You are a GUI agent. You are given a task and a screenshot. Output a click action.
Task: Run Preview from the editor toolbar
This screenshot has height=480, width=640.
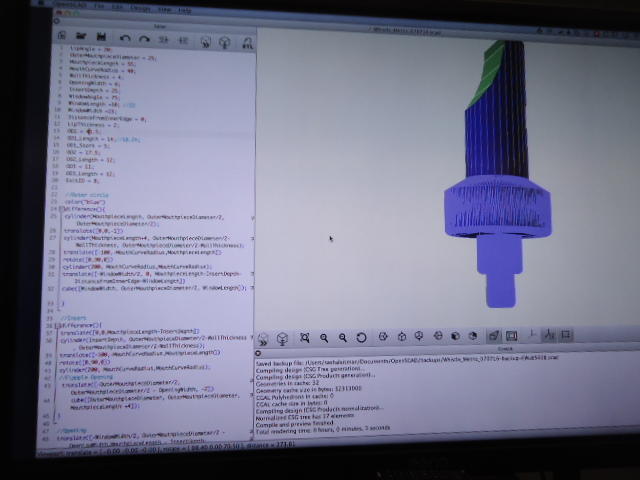[206, 42]
